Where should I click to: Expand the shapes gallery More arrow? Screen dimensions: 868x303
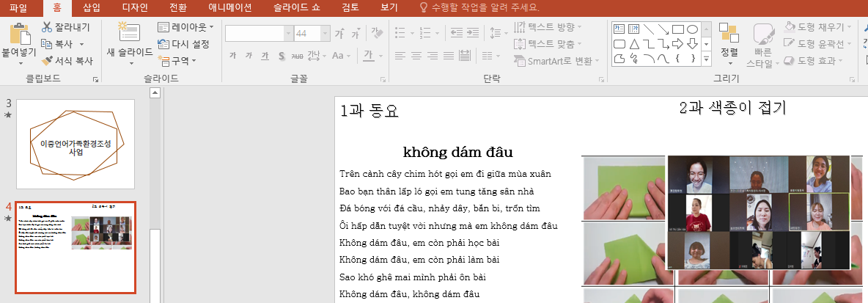(707, 58)
